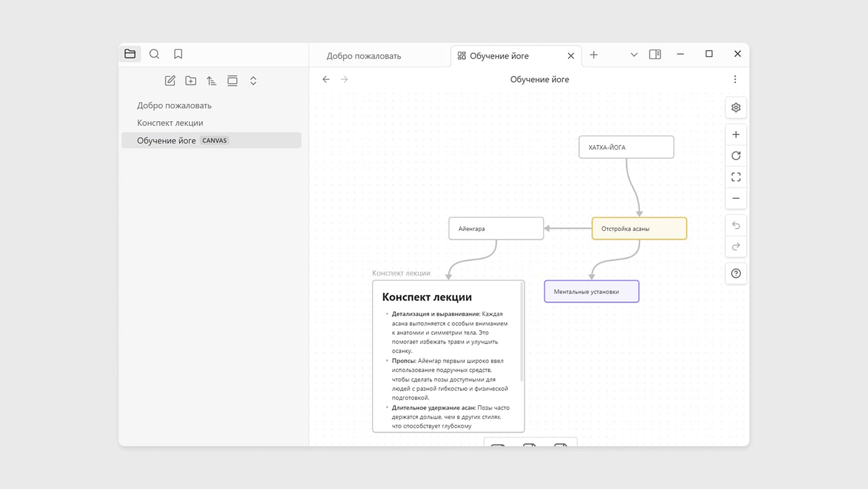Change the file sort order
This screenshot has height=489, width=868.
pos(211,81)
